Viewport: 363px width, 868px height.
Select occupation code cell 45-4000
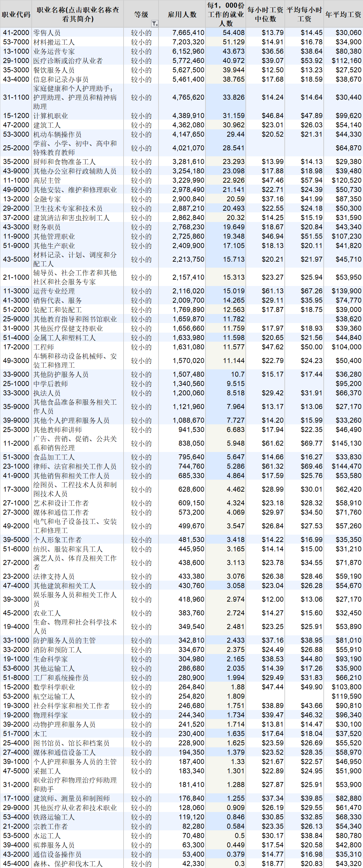pos(16,864)
